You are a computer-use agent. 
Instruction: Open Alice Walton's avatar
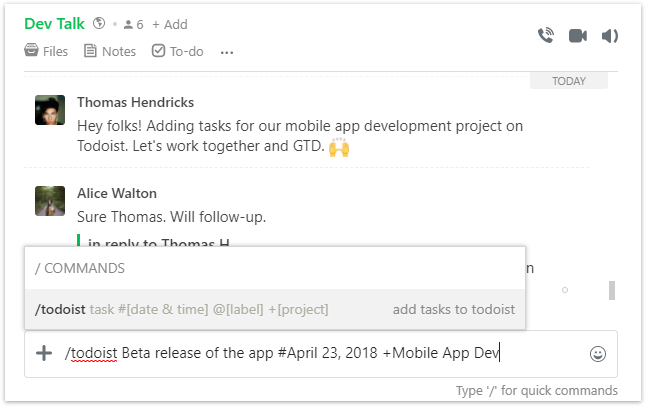[x=50, y=201]
